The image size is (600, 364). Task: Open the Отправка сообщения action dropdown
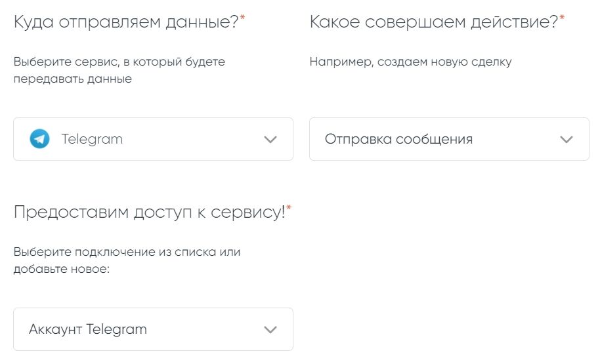click(449, 139)
